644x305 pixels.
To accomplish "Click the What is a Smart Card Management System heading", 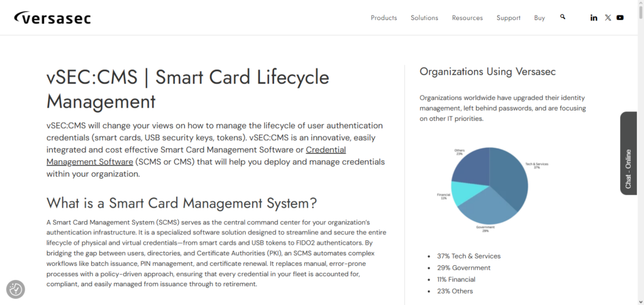I will point(182,202).
